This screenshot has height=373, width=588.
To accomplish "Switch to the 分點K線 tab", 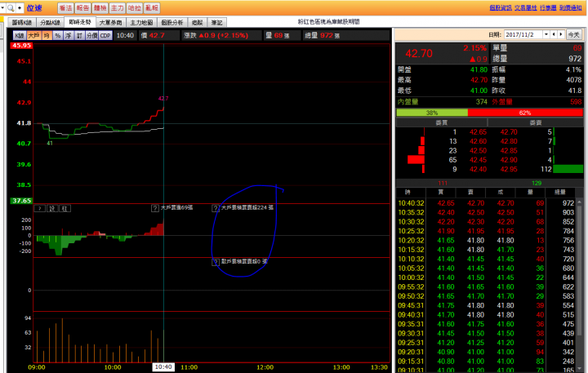I will [50, 23].
